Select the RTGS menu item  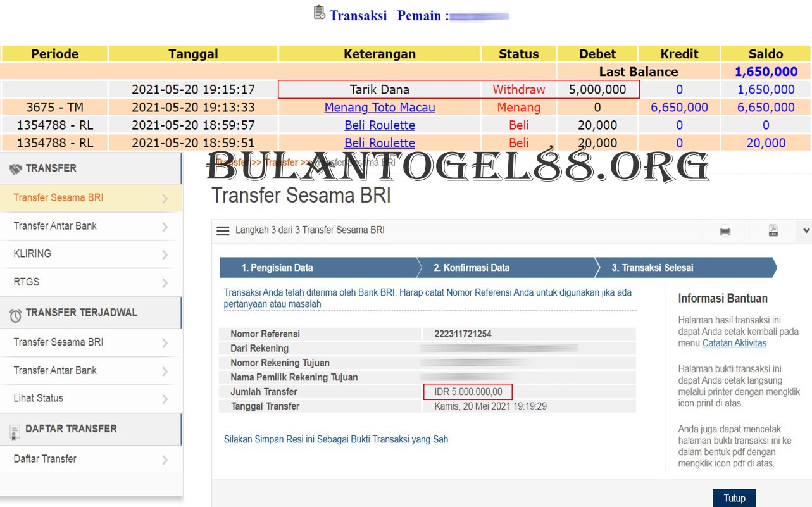91,282
